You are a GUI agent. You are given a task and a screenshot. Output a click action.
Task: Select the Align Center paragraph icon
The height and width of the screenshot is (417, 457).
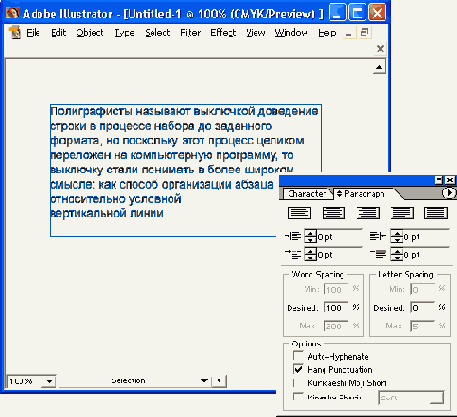[x=334, y=213]
